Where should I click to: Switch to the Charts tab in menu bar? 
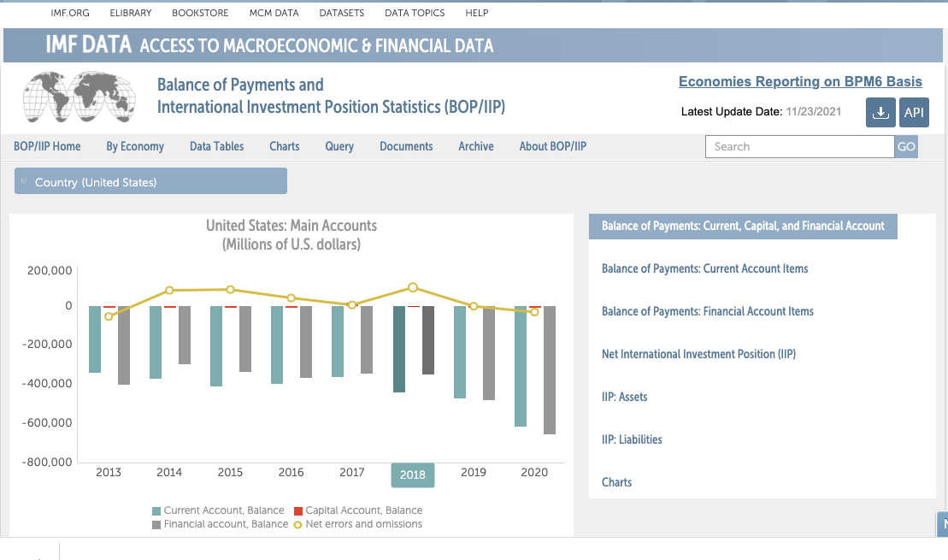coord(284,146)
